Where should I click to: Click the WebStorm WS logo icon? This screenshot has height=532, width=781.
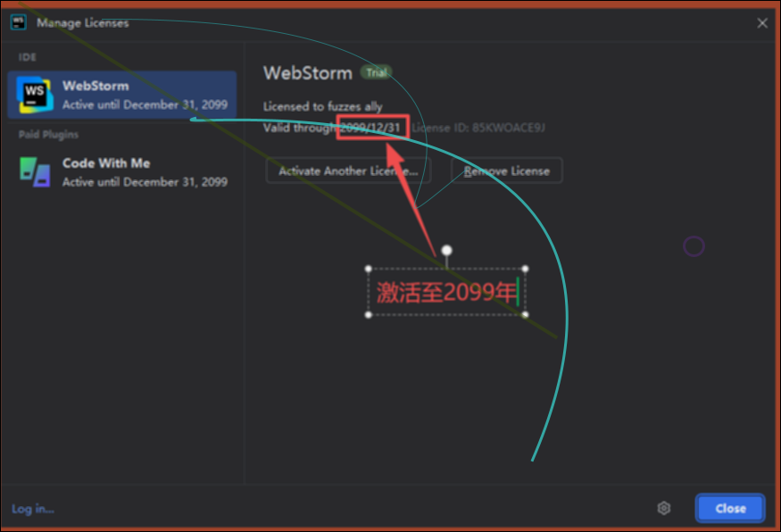35,95
